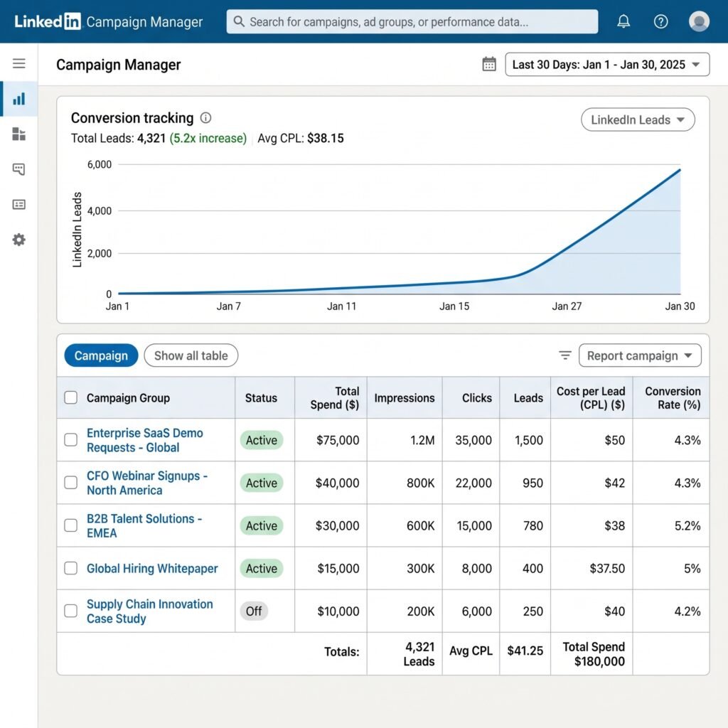This screenshot has width=728, height=728.
Task: Click the Conversion tracking info icon
Action: click(x=205, y=118)
